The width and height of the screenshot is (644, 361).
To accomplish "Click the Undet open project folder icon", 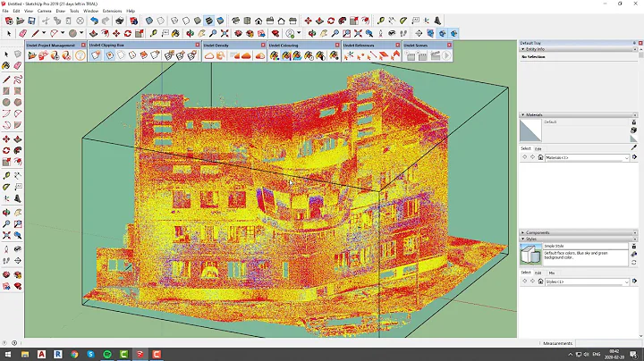I will 32,55.
